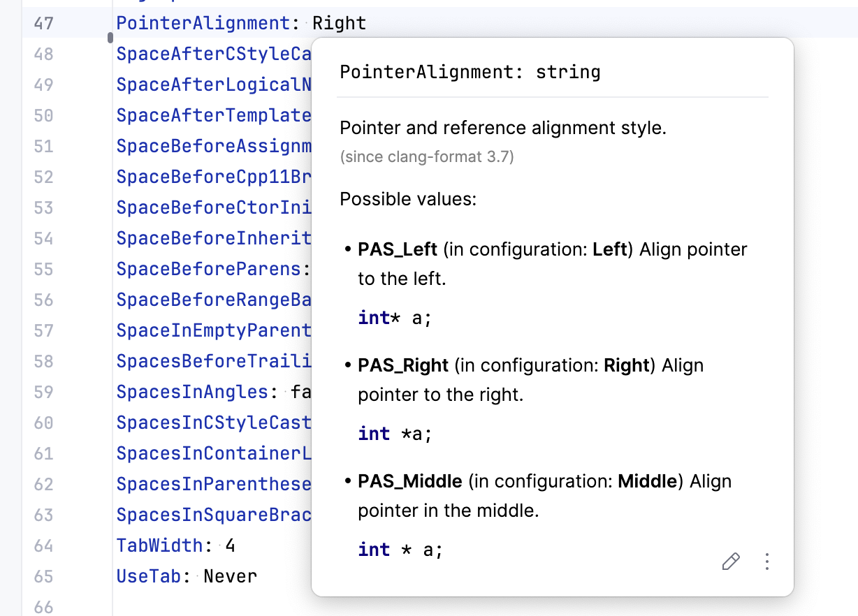
Task: Click the SpacesInSquareBrac key on line 63
Action: point(213,515)
